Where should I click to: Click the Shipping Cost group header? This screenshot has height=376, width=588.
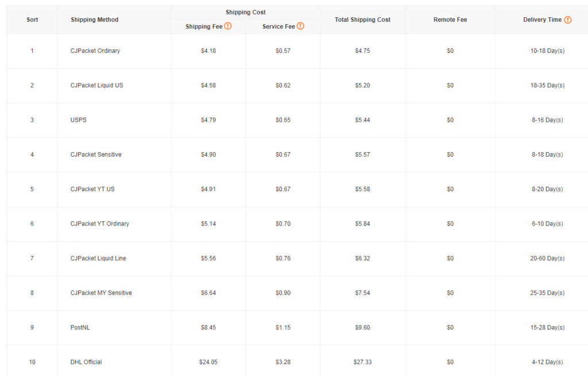[246, 13]
